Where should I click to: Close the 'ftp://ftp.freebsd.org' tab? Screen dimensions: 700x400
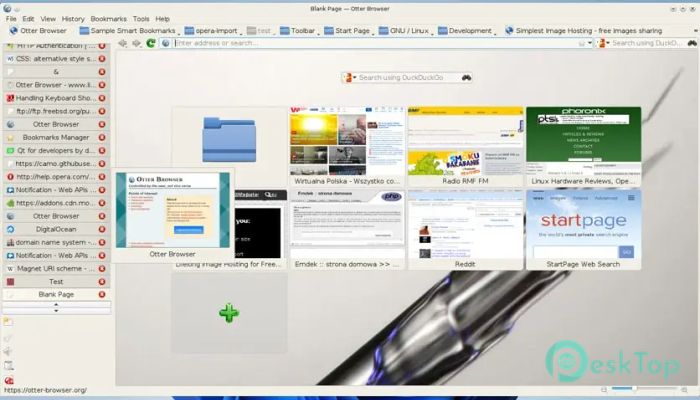[102, 111]
